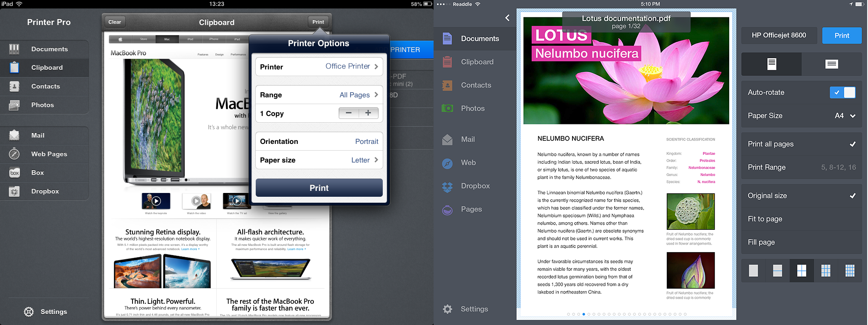Expand the Range All Pages option
868x325 pixels.
(x=319, y=95)
